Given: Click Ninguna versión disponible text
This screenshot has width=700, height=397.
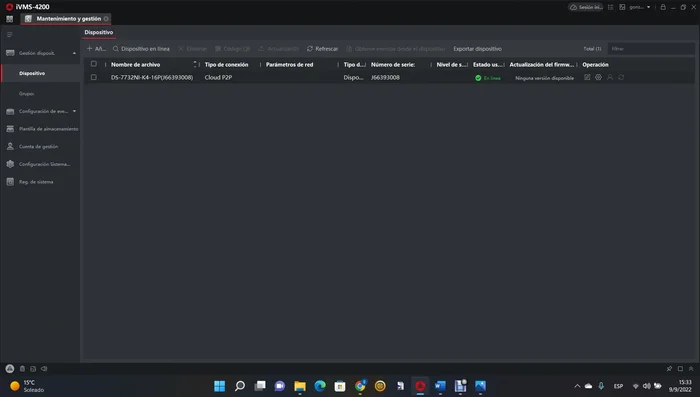Looking at the screenshot, I should pyautogui.click(x=544, y=78).
